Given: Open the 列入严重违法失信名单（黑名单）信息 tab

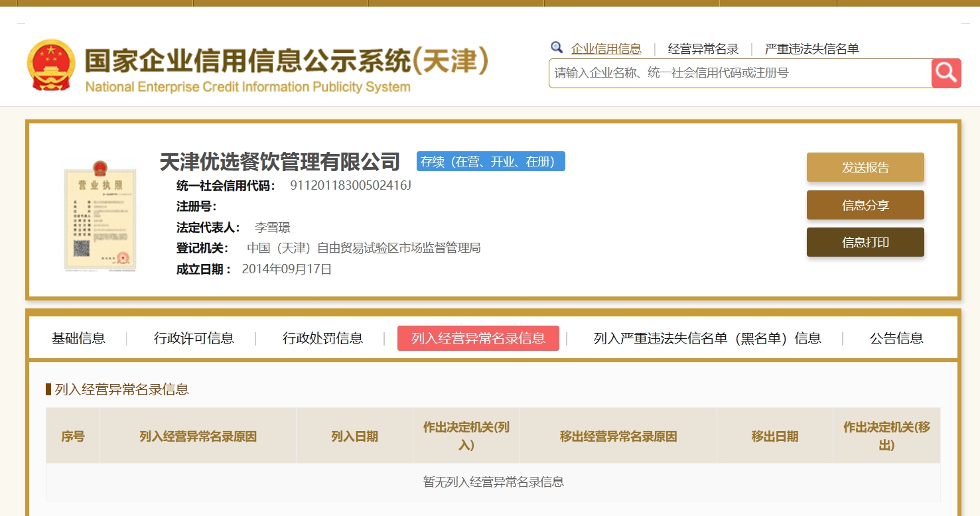Looking at the screenshot, I should point(707,338).
